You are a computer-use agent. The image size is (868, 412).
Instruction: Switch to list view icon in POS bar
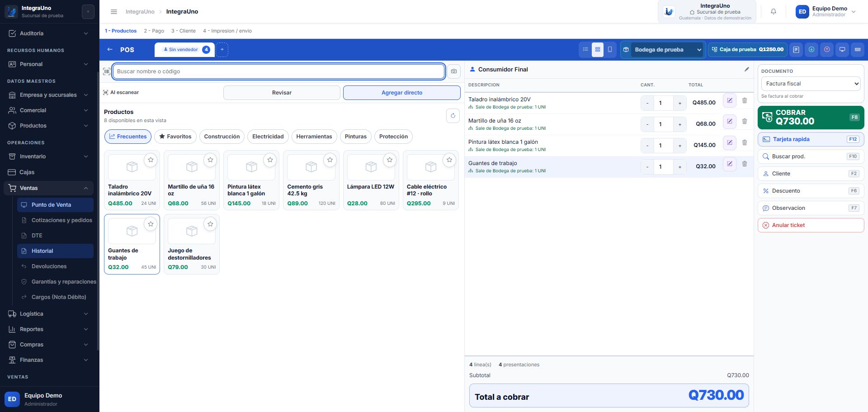pyautogui.click(x=585, y=50)
